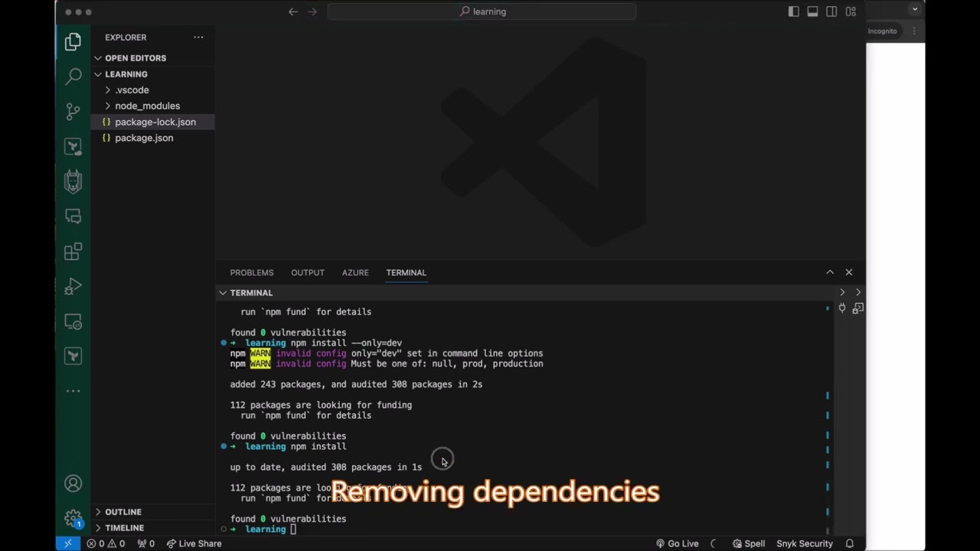Click 'added 243 packages' terminal output line
Screen dimensions: 980x551
(x=356, y=384)
